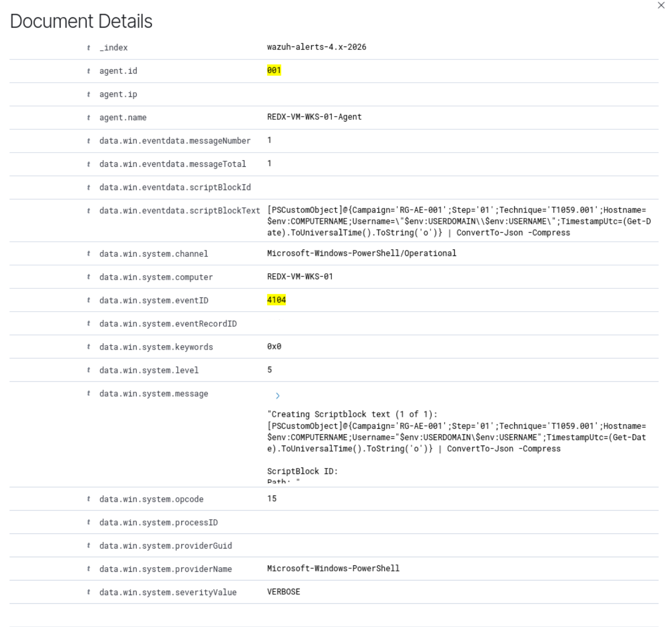The width and height of the screenshot is (672, 627).
Task: Select the data.win.eventdata.messageNumber field name
Action: point(175,141)
